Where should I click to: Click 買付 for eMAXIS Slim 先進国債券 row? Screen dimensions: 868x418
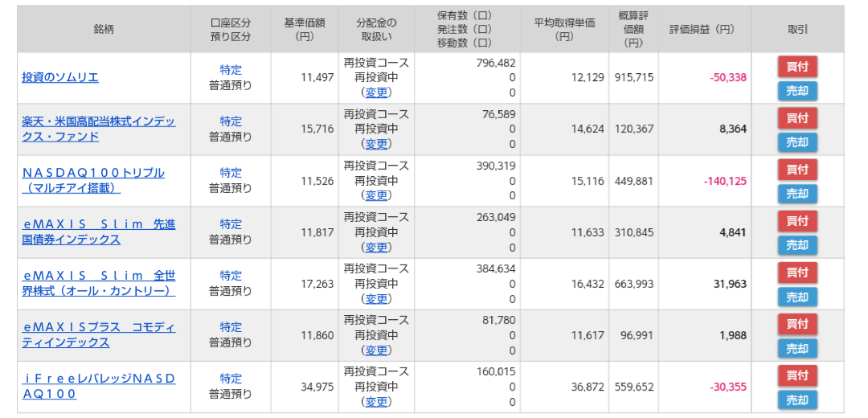tap(797, 221)
